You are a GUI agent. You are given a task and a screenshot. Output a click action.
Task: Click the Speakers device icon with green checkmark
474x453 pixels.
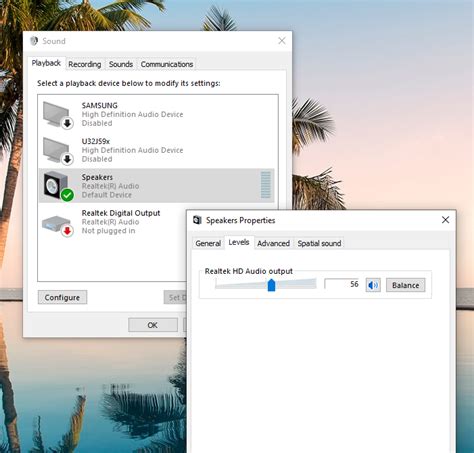[58, 186]
